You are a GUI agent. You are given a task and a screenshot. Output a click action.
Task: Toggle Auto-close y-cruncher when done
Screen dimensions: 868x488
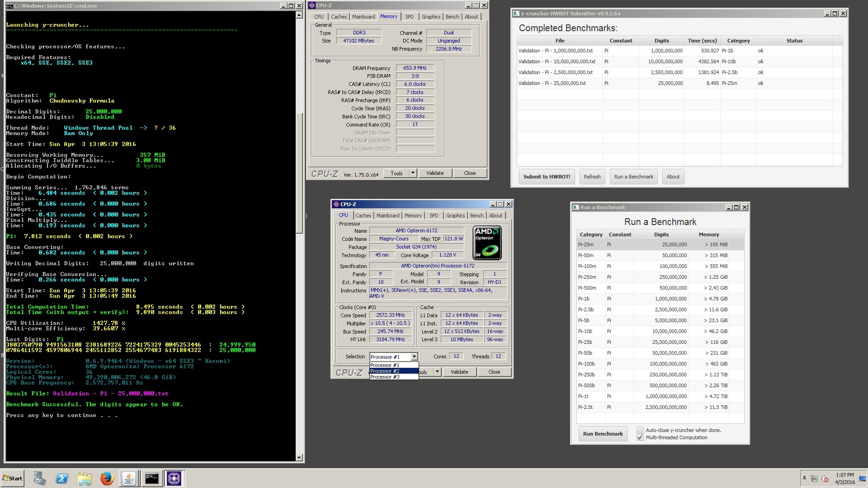coord(640,430)
